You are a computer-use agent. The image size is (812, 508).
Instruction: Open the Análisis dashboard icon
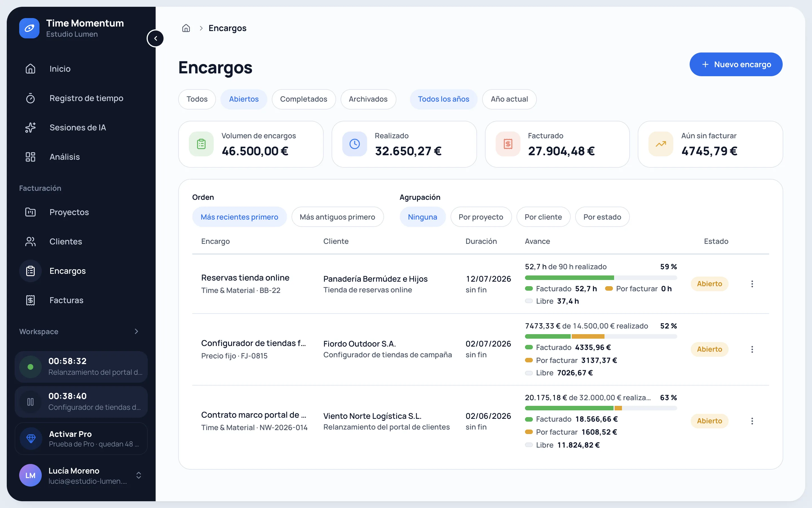tap(30, 157)
